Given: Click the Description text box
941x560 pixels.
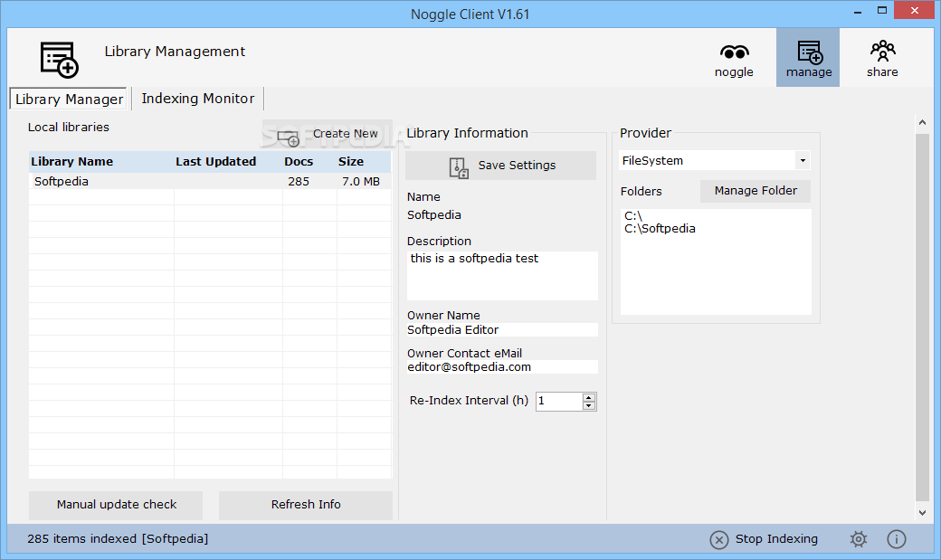Looking at the screenshot, I should tap(502, 276).
